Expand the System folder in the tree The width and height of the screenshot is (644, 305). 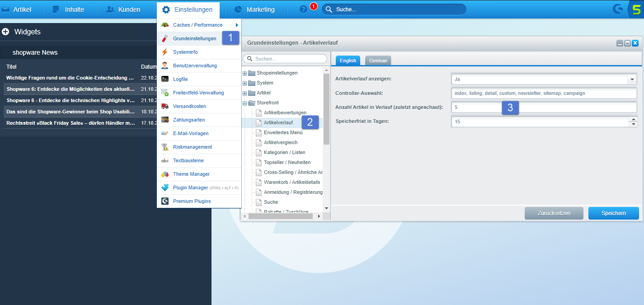[245, 83]
